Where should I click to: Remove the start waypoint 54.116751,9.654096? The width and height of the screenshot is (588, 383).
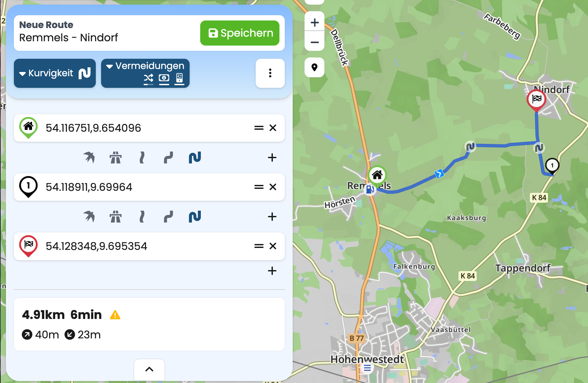[x=273, y=128]
